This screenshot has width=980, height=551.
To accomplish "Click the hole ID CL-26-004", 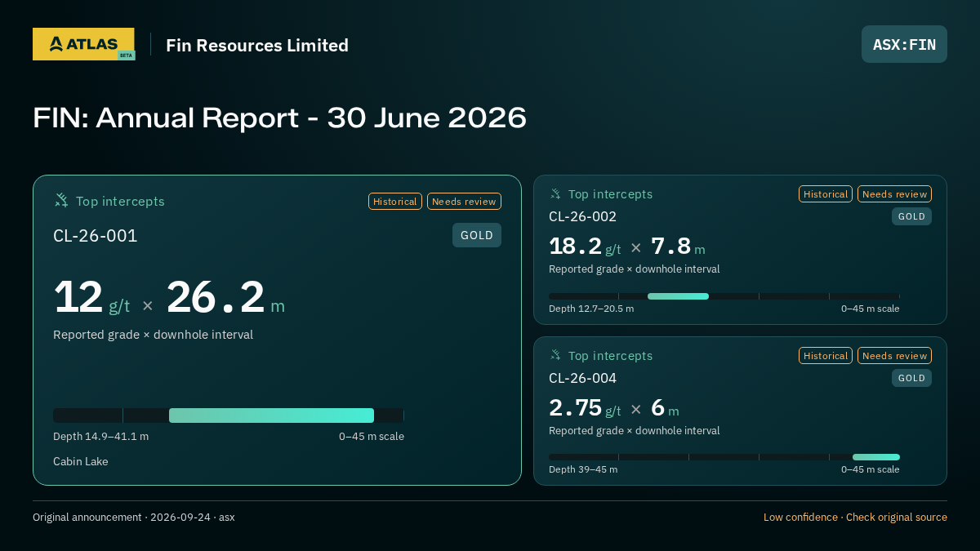I will pos(582,378).
